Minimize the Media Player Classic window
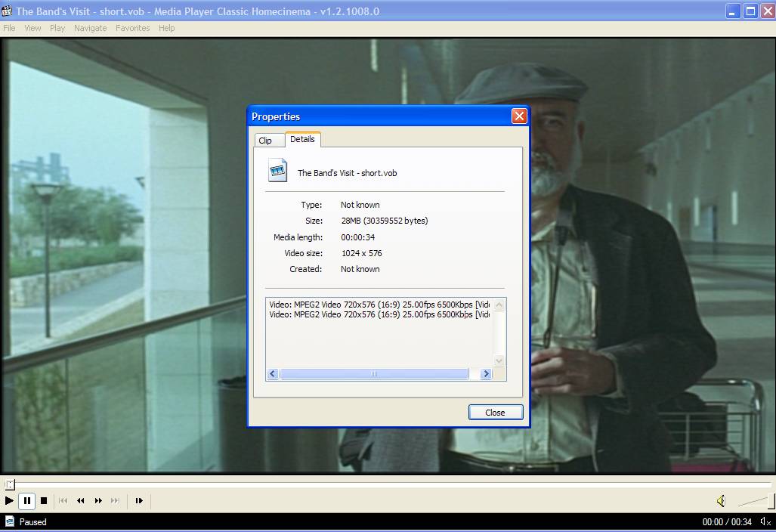The image size is (776, 532). click(x=733, y=11)
